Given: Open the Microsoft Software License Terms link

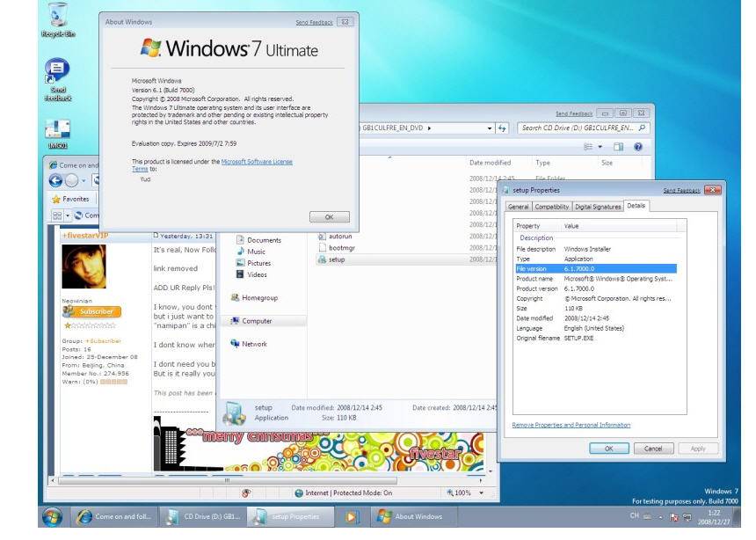Looking at the screenshot, I should click(257, 162).
